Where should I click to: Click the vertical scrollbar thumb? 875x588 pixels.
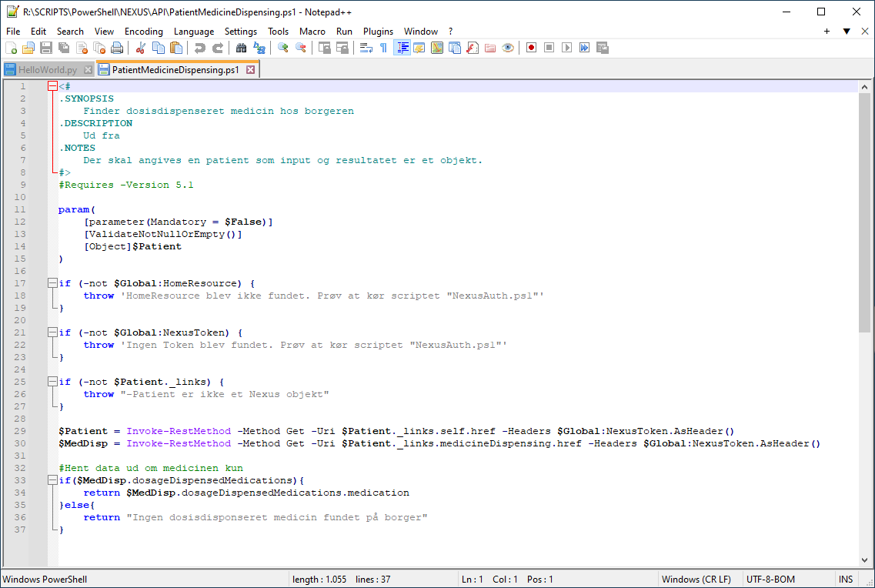pos(864,212)
